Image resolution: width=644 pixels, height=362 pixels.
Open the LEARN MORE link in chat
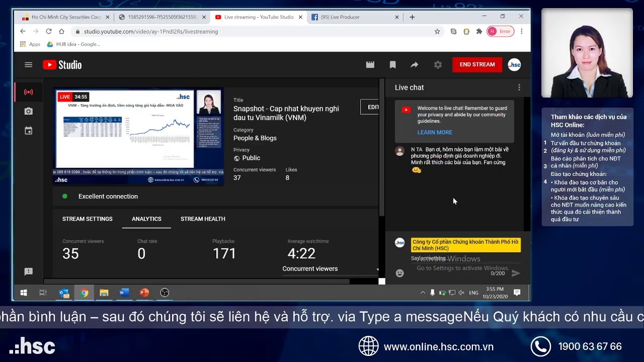435,132
